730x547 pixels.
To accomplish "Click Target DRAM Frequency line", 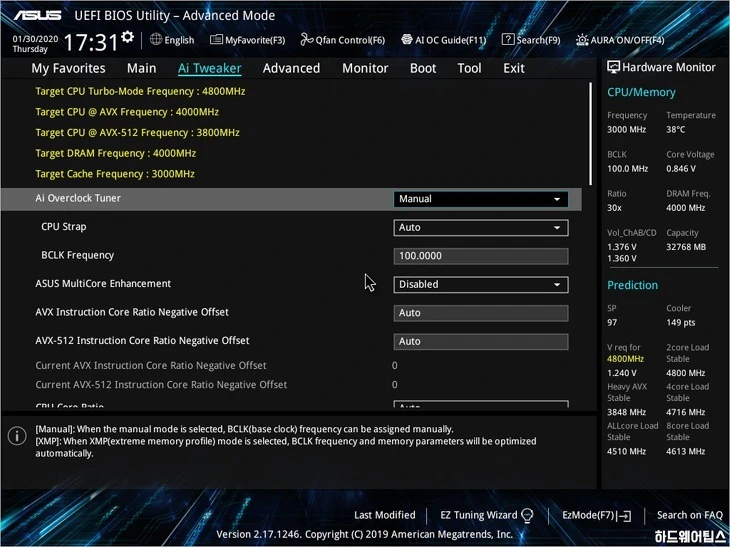I will coord(115,153).
